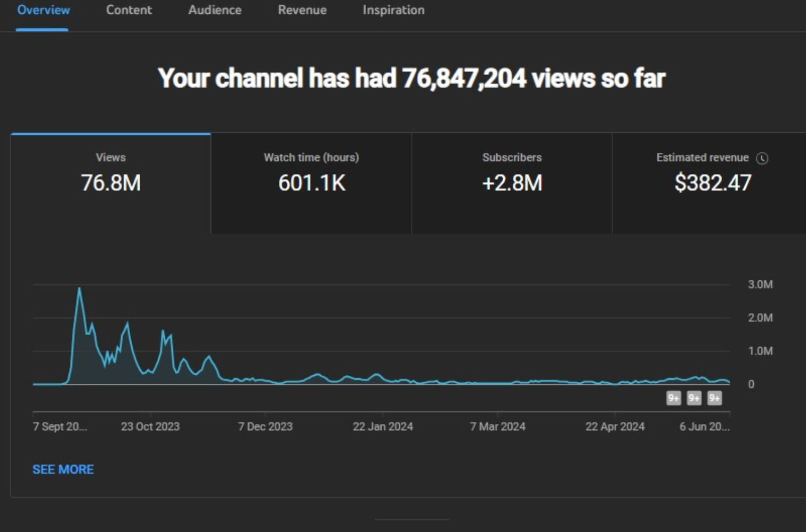Click clock icon beside Estimated revenue

(762, 158)
